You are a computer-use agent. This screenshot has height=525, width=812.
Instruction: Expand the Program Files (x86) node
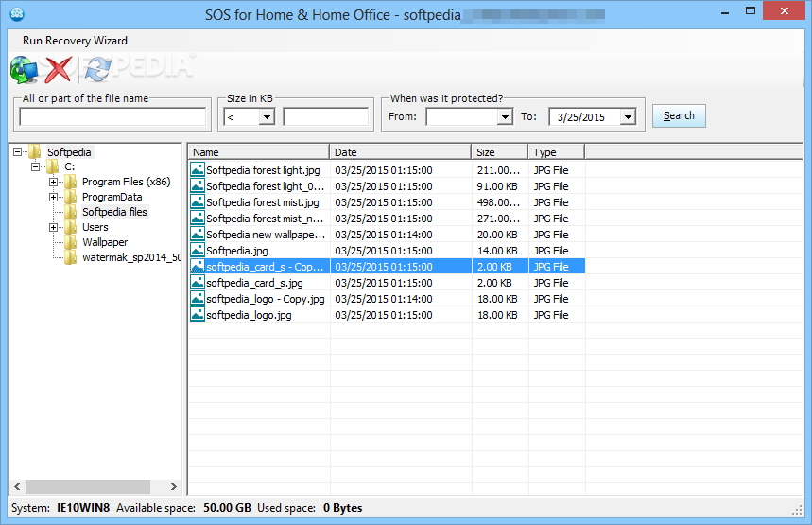coord(53,182)
